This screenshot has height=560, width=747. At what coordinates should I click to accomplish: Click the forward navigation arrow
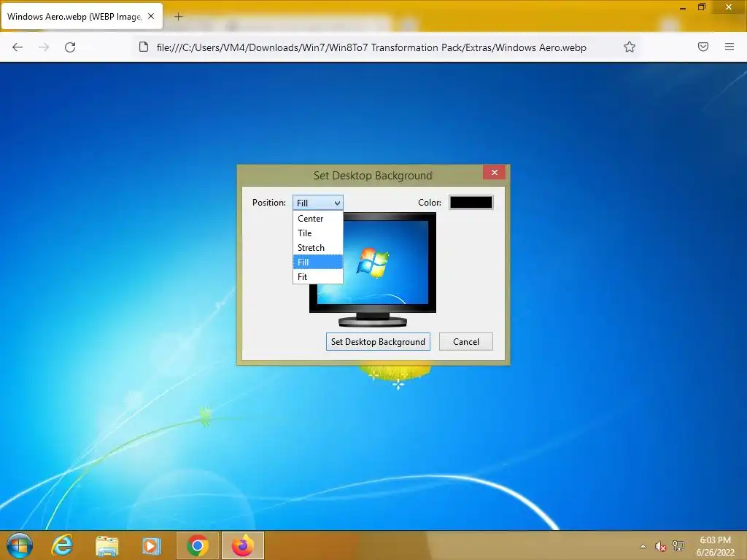point(44,47)
